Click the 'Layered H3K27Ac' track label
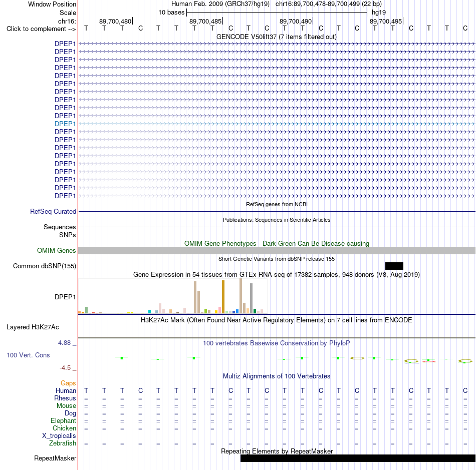Viewport: 476px width, 470px height. 33,327
